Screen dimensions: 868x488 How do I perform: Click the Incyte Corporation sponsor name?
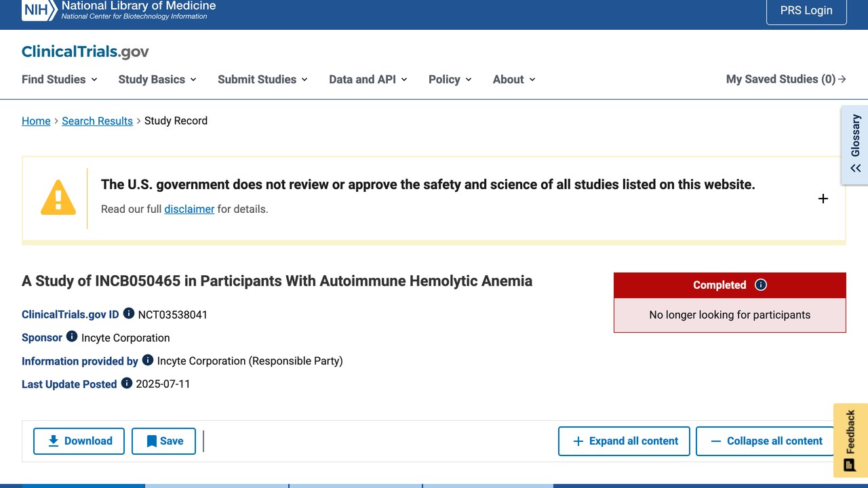[125, 338]
